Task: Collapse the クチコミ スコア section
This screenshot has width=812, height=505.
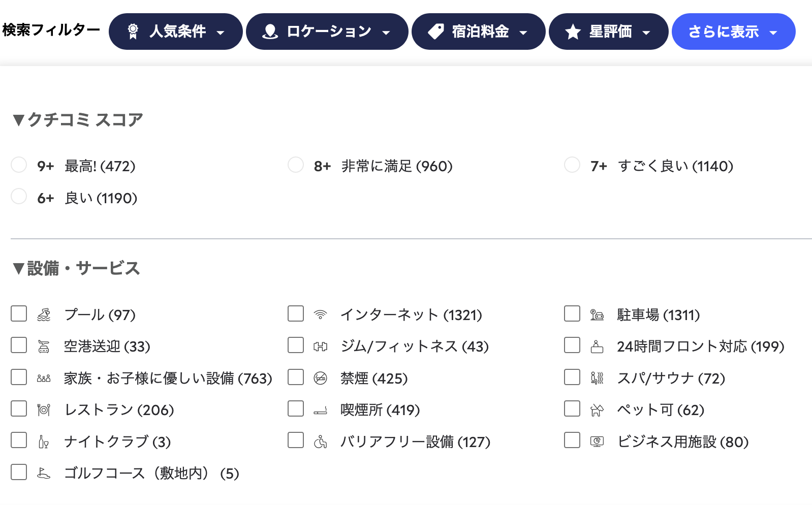Action: tap(78, 120)
